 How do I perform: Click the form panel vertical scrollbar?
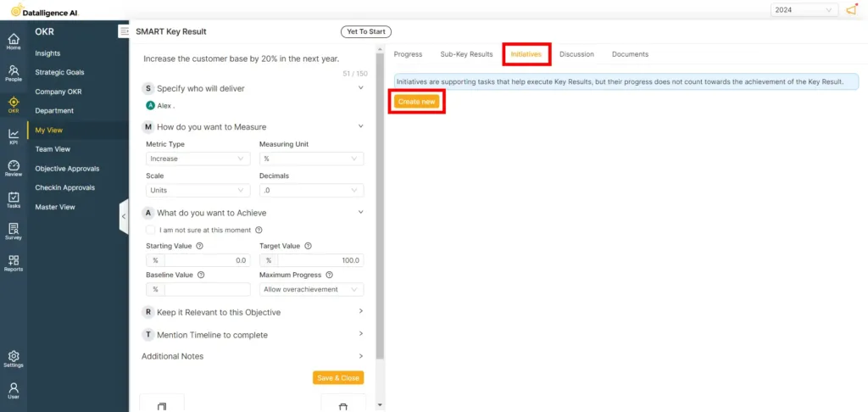click(x=379, y=205)
